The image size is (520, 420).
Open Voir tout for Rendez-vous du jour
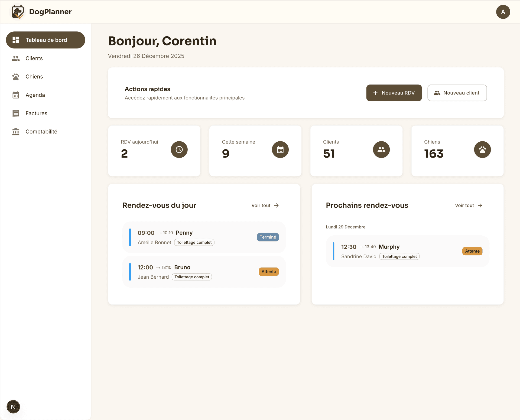coord(265,205)
